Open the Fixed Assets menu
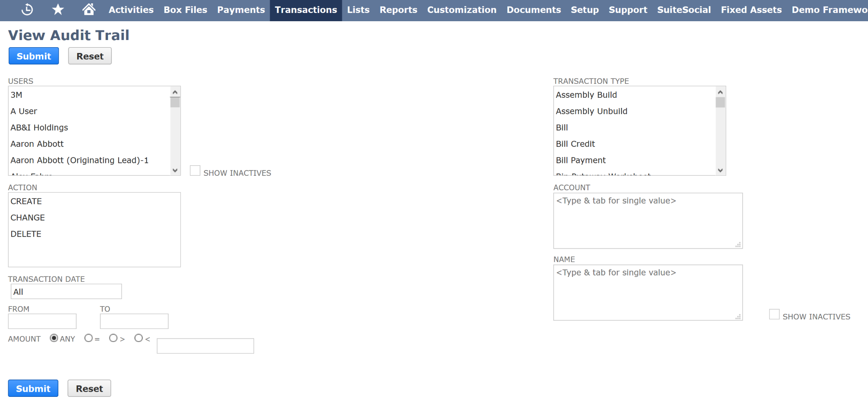The width and height of the screenshot is (868, 420). pos(751,10)
